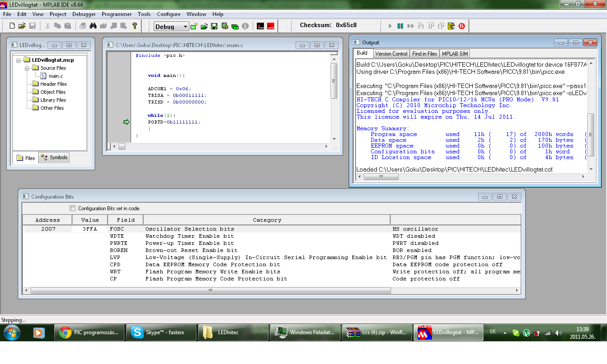Select main.c in the project tree

coord(56,76)
